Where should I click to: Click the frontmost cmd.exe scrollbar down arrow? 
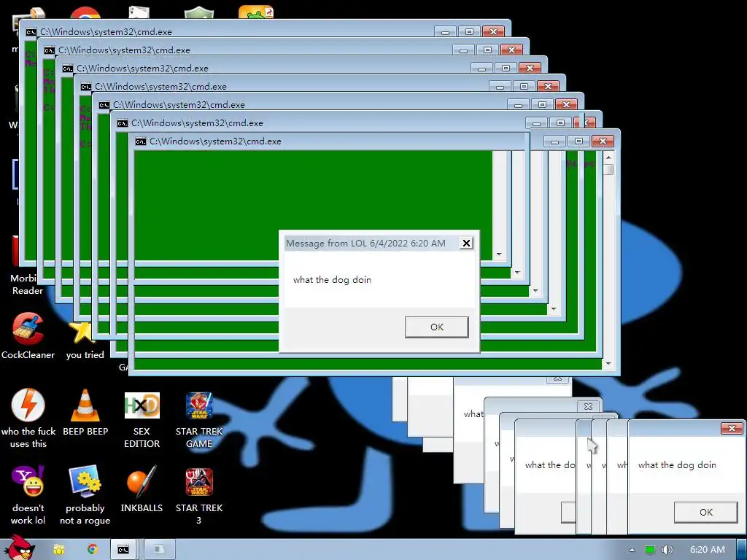pos(608,364)
